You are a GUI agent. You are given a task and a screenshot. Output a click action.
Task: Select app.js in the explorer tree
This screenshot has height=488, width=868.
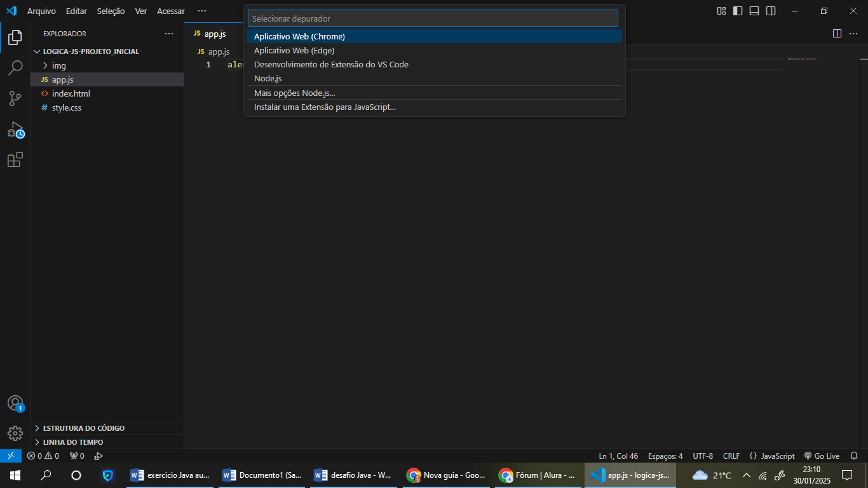coord(107,79)
